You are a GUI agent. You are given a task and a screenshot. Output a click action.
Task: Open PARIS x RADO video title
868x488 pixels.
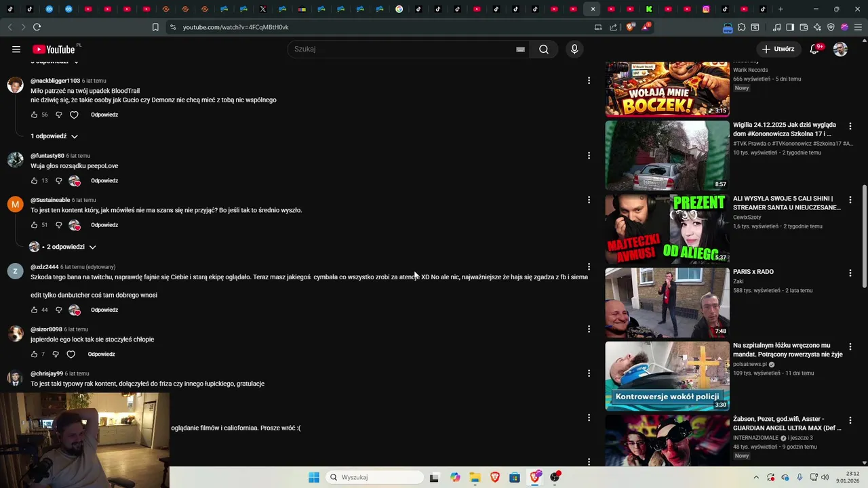click(753, 272)
